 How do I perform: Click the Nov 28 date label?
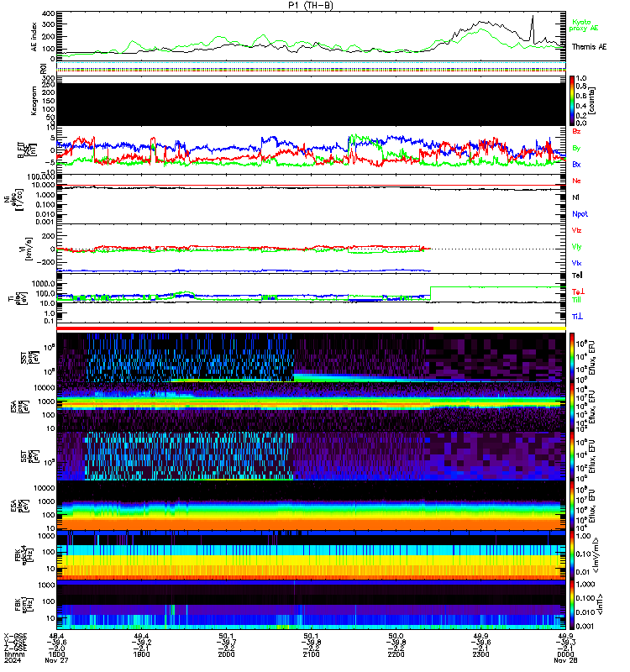coord(565,660)
